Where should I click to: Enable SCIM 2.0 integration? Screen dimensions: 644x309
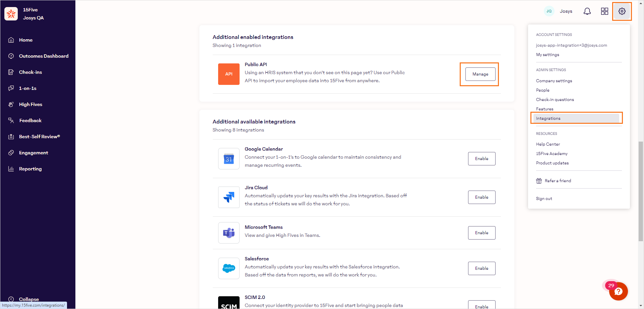pos(481,305)
